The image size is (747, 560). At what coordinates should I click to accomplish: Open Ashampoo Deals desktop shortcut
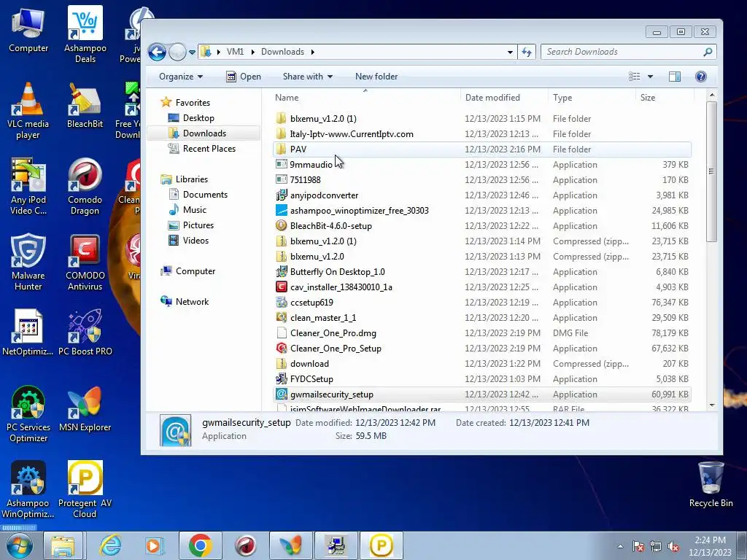(x=85, y=34)
